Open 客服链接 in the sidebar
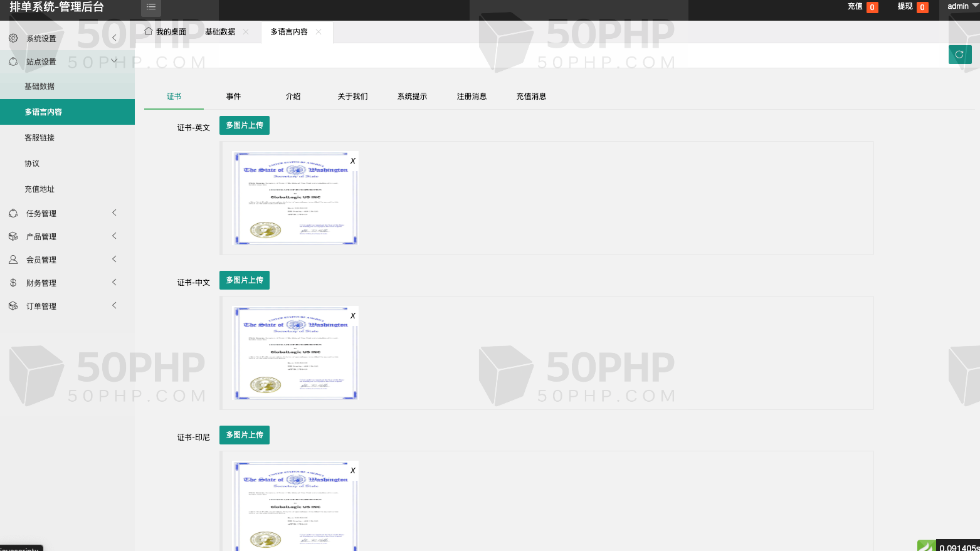This screenshot has height=551, width=980. coord(40,138)
